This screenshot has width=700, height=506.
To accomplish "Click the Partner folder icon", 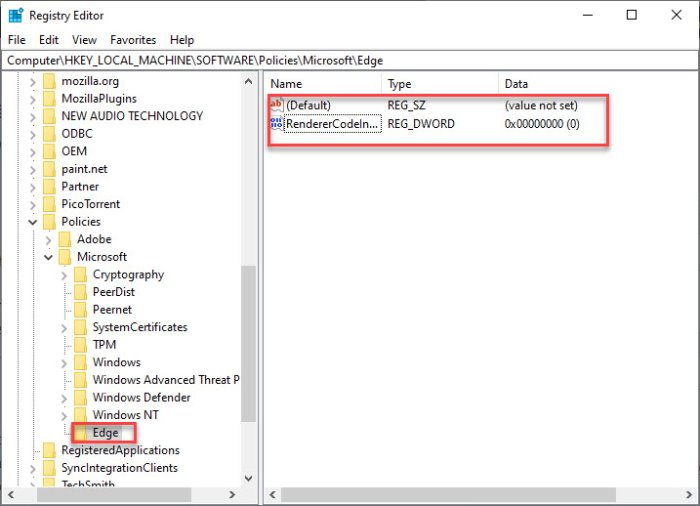I will [x=50, y=186].
